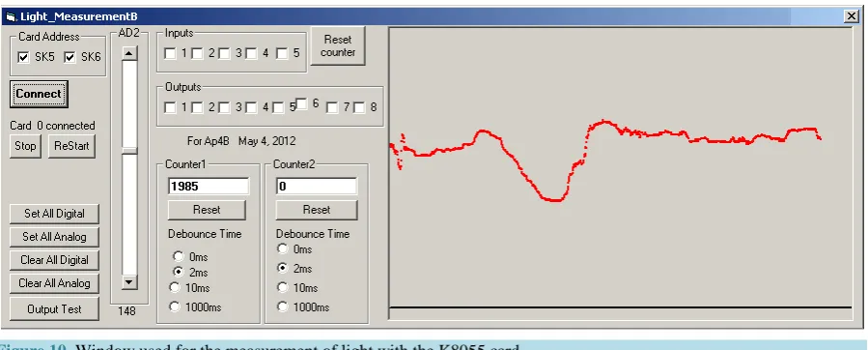This screenshot has width=868, height=350.
Task: Click the Light_MeasurementB title bar icon
Action: click(11, 16)
